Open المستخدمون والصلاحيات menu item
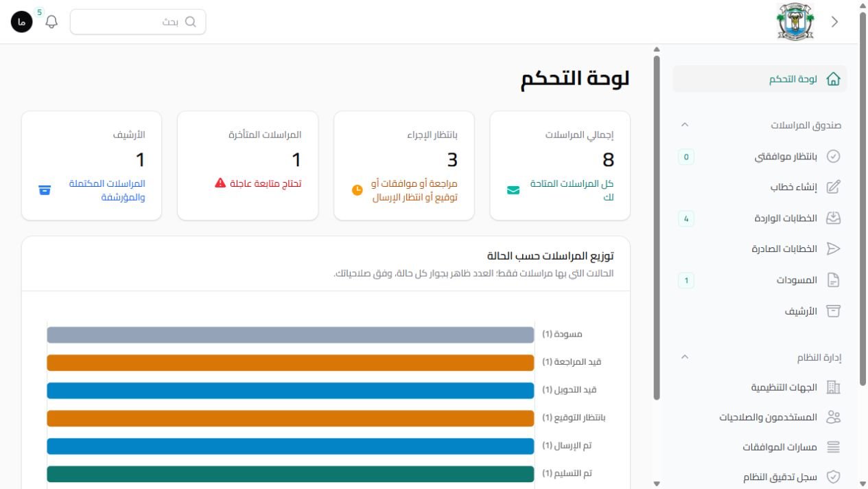 (760, 417)
